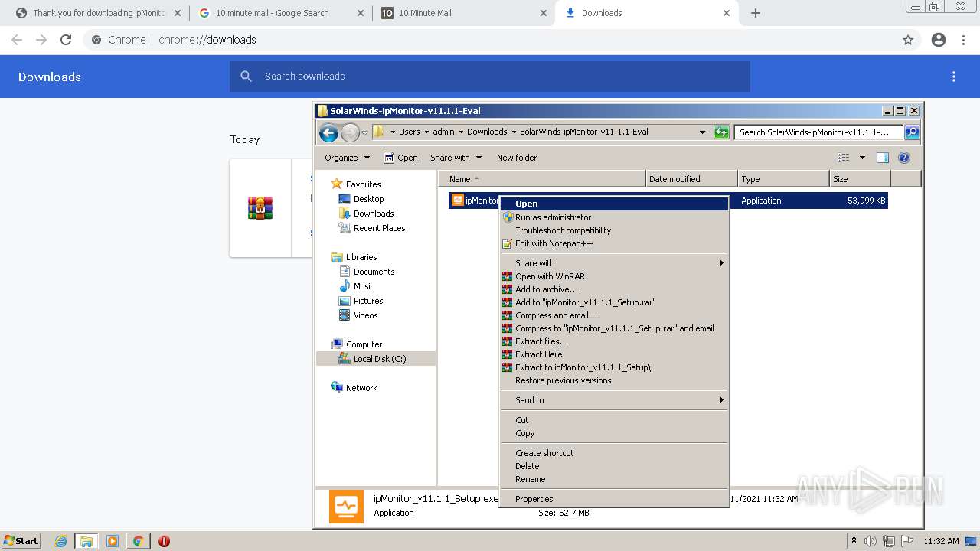The image size is (980, 551).
Task: Open Properties from the context menu
Action: click(x=614, y=499)
